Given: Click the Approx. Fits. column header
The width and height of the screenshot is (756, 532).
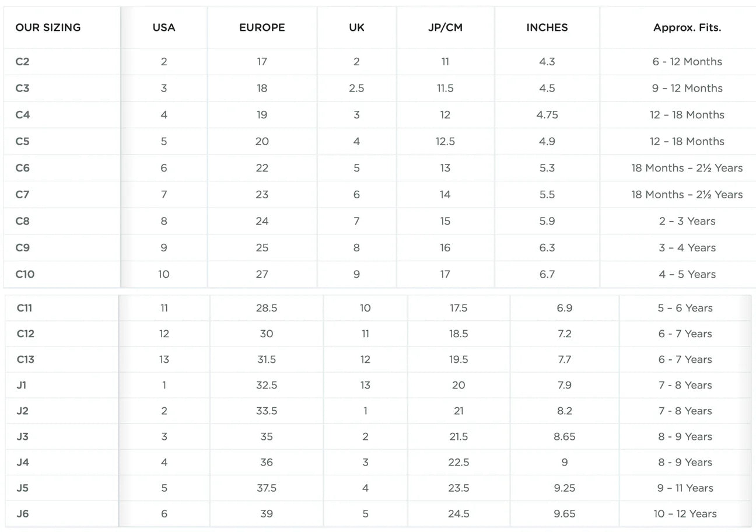Looking at the screenshot, I should click(687, 27).
